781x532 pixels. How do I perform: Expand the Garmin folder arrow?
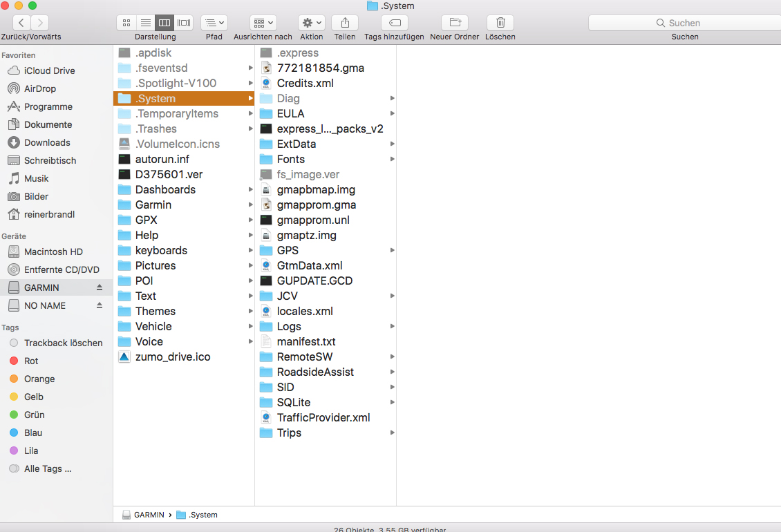pos(250,205)
